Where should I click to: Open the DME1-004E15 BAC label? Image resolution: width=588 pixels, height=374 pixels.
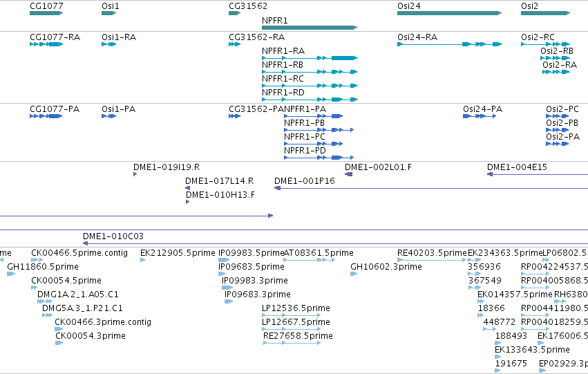coord(517,167)
